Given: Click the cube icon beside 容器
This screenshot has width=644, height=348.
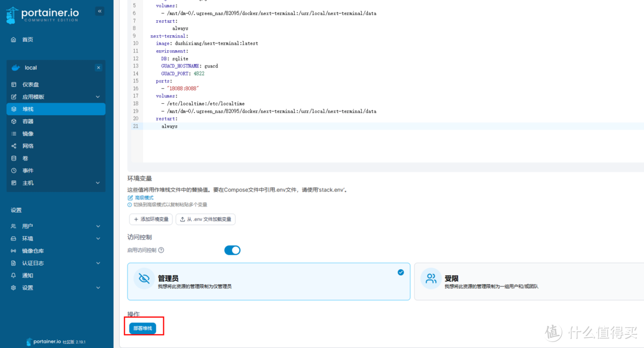Looking at the screenshot, I should click(x=14, y=121).
